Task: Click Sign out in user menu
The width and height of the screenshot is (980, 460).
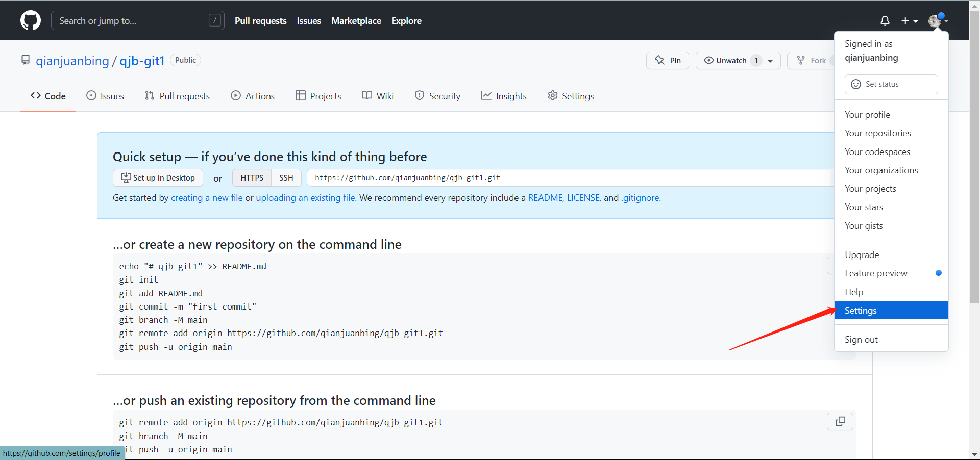Action: coord(891,340)
